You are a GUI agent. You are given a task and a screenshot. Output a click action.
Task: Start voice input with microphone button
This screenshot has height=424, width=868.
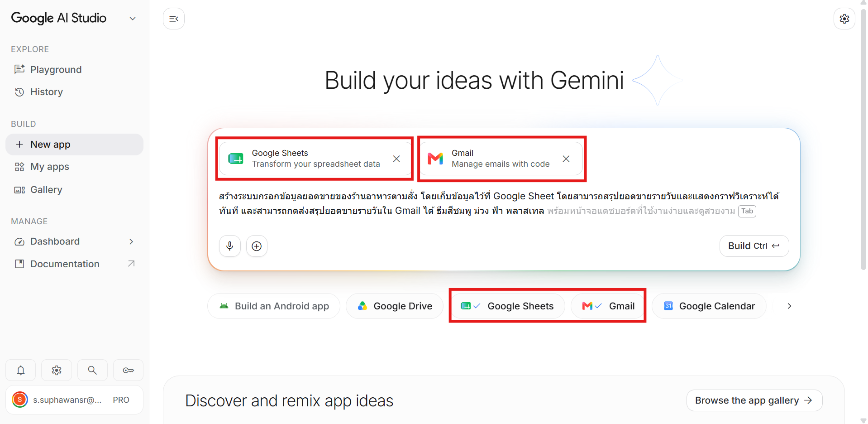230,246
